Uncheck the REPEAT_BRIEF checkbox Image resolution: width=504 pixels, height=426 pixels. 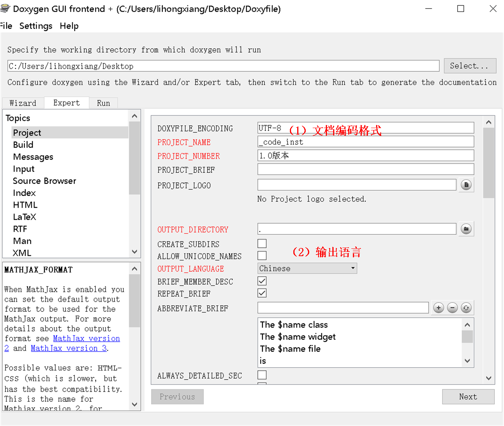click(x=262, y=293)
